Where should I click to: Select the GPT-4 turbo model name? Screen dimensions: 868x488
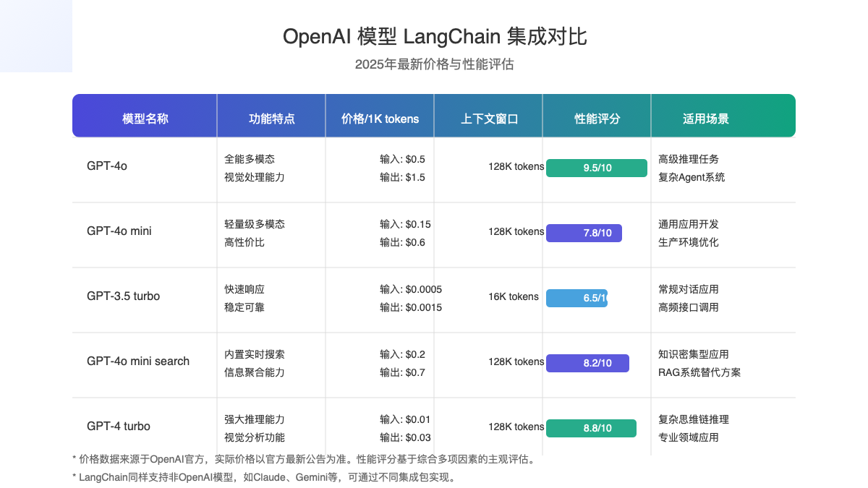click(119, 427)
